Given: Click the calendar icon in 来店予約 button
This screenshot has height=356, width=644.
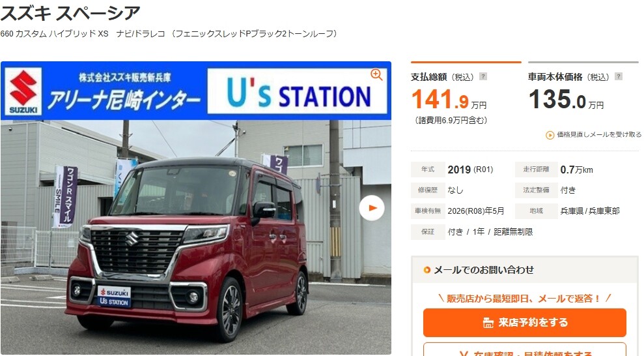Looking at the screenshot, I should [488, 323].
